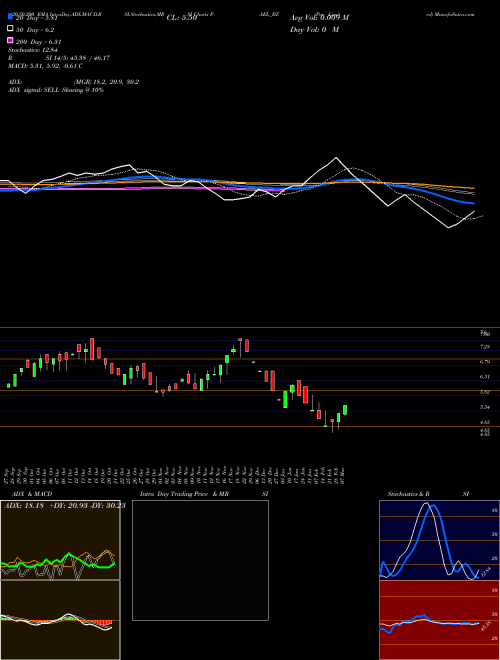Image resolution: width=500 pixels, height=660 pixels.
Task: Click the white 50 Day legend swatch
Action: point(10,29)
